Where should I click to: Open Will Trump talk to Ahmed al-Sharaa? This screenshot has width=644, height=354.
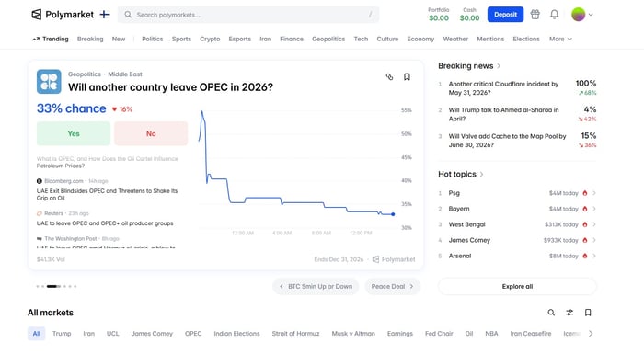pos(517,114)
